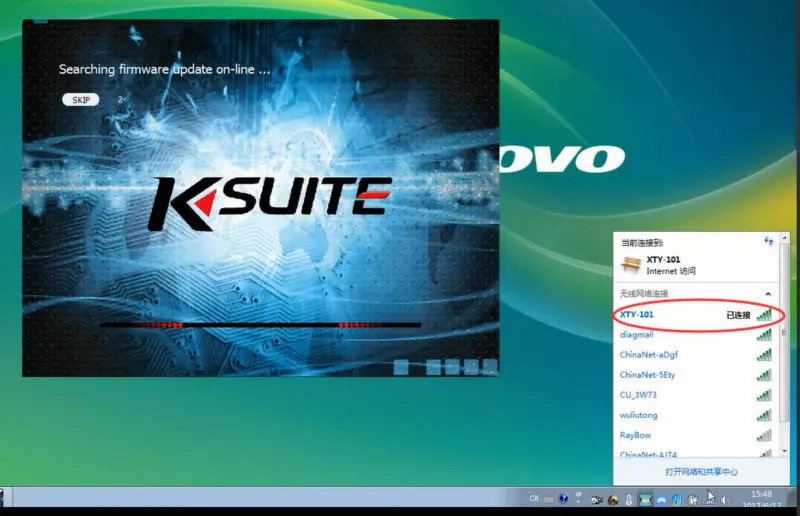Click the volume speaker tray icon
Image resolution: width=800 pixels, height=516 pixels.
(726, 500)
